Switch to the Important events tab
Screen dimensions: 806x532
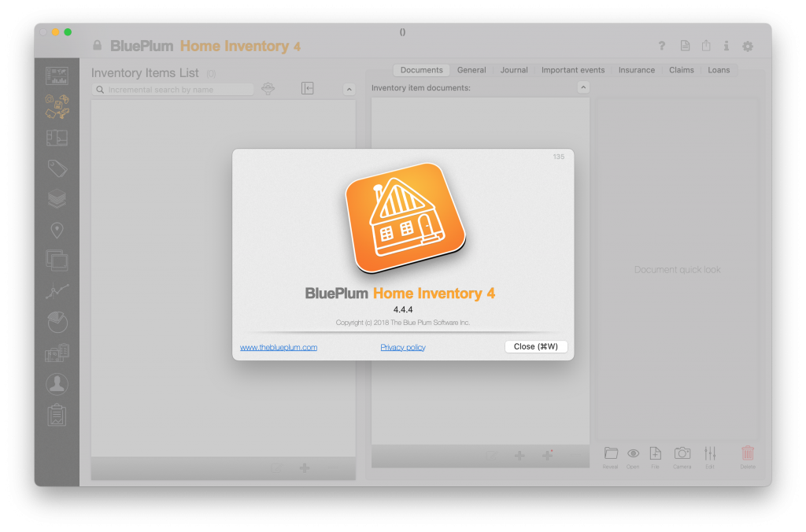click(x=573, y=70)
